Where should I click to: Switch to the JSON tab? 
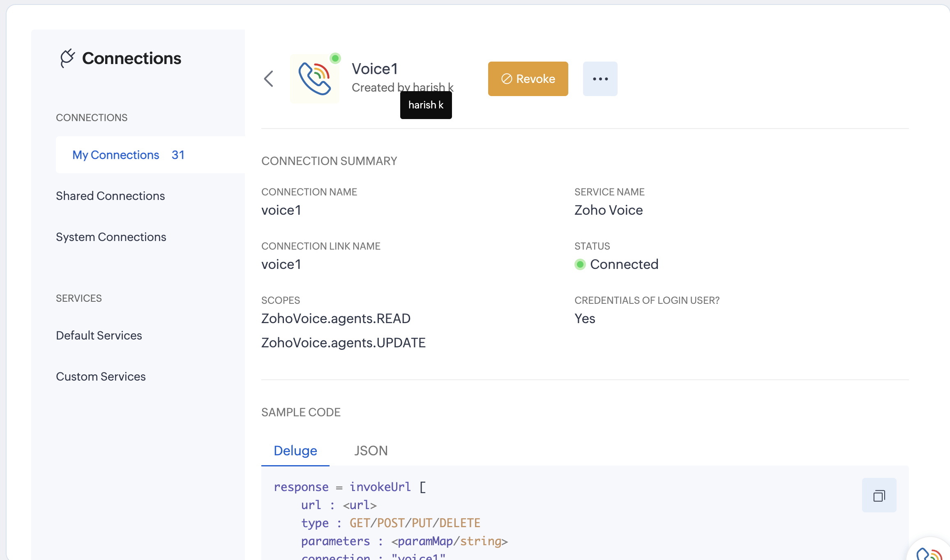tap(371, 451)
